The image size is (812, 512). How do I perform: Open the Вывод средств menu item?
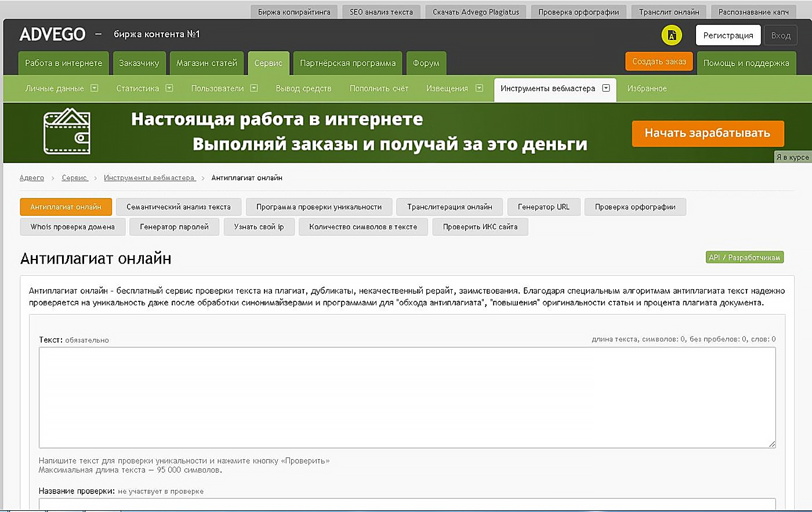click(303, 88)
